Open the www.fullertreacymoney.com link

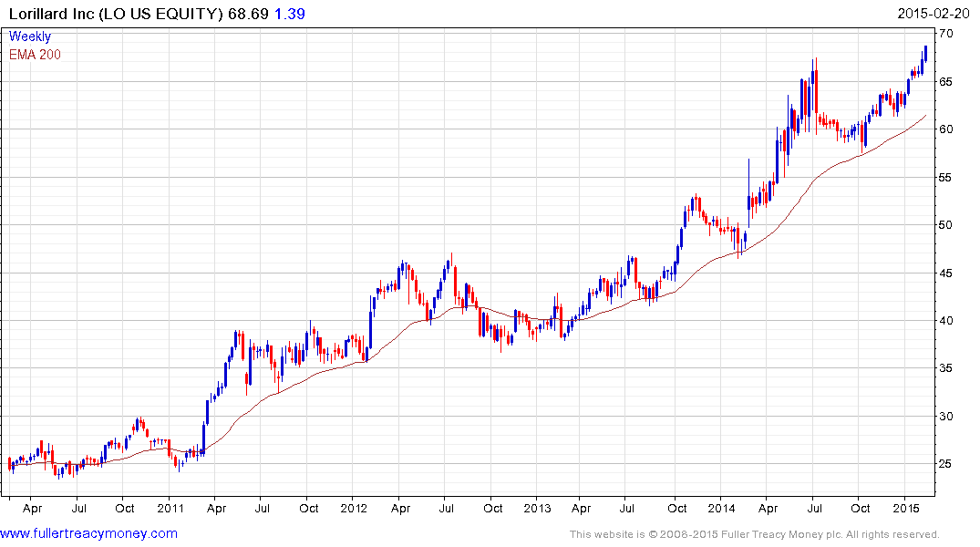[x=89, y=533]
